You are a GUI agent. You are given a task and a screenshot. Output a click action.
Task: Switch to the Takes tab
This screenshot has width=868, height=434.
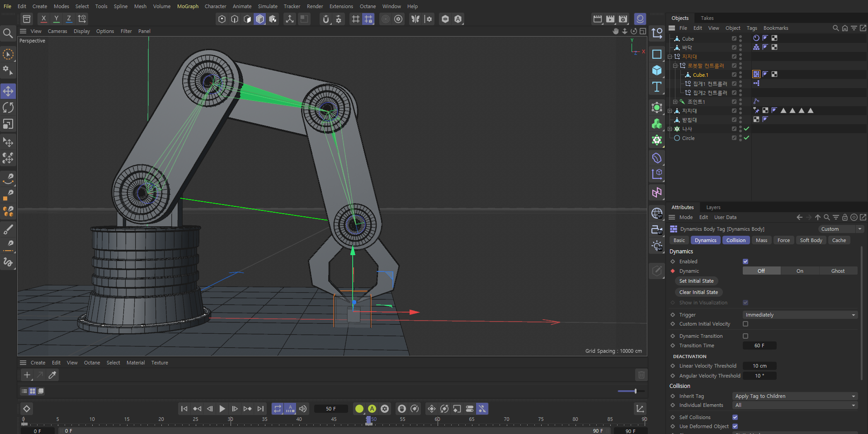pos(707,18)
